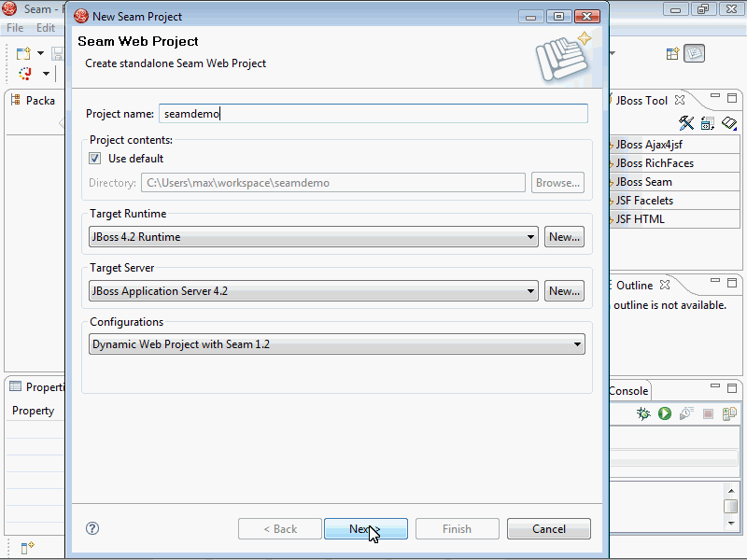Screen dimensions: 747x560
Task: Click New... next to Target Runtime
Action: [x=565, y=237]
